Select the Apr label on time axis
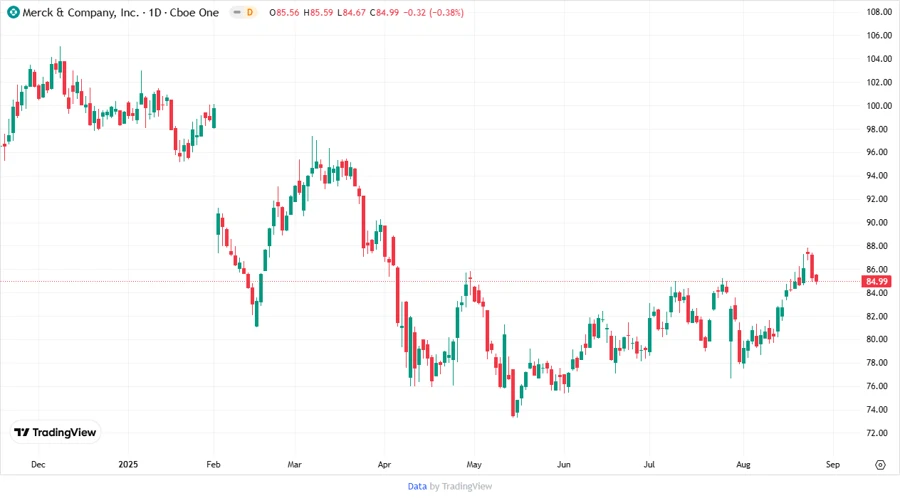The height and width of the screenshot is (498, 900). pos(385,464)
